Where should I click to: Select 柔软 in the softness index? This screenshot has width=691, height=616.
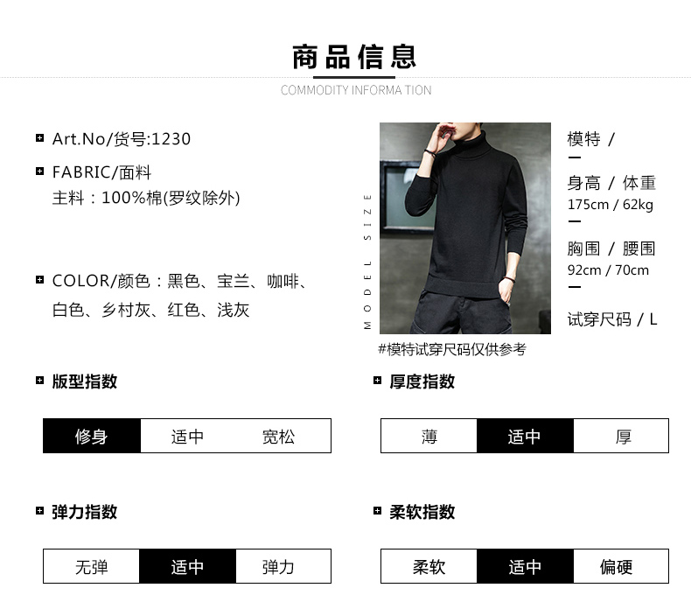click(429, 567)
